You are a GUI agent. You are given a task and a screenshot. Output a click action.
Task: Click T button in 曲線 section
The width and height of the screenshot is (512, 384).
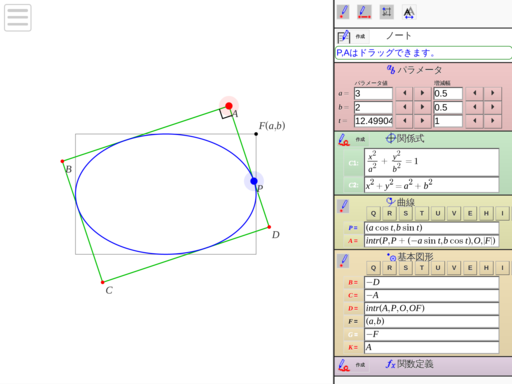(422, 213)
